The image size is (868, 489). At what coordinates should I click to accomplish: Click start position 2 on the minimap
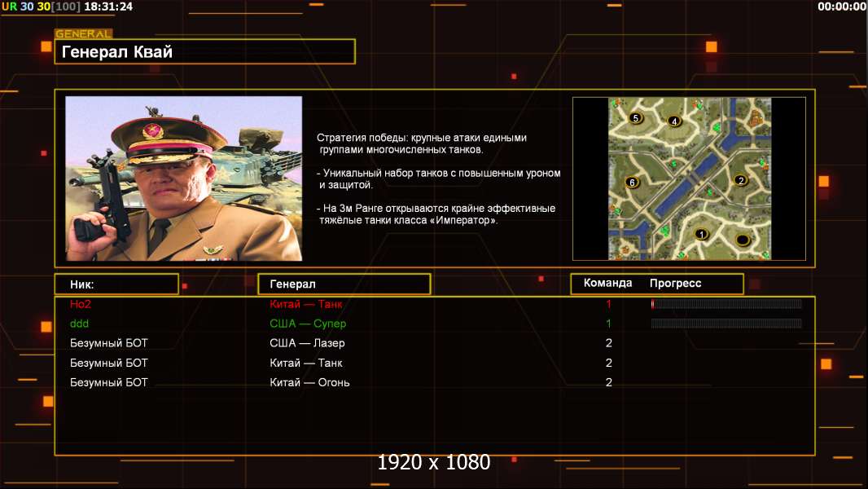741,180
